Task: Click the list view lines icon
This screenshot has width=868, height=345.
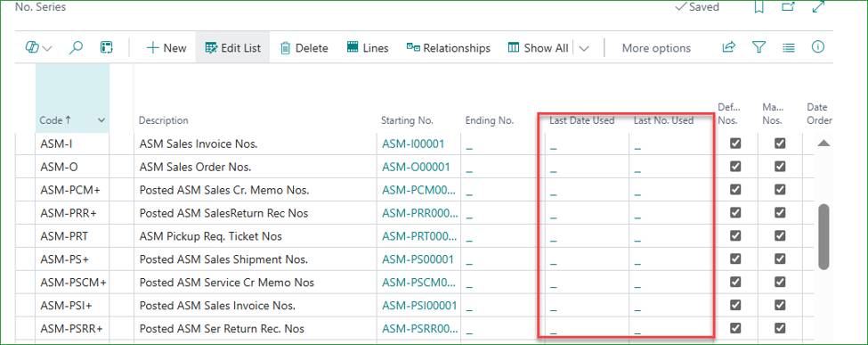Action: click(788, 48)
